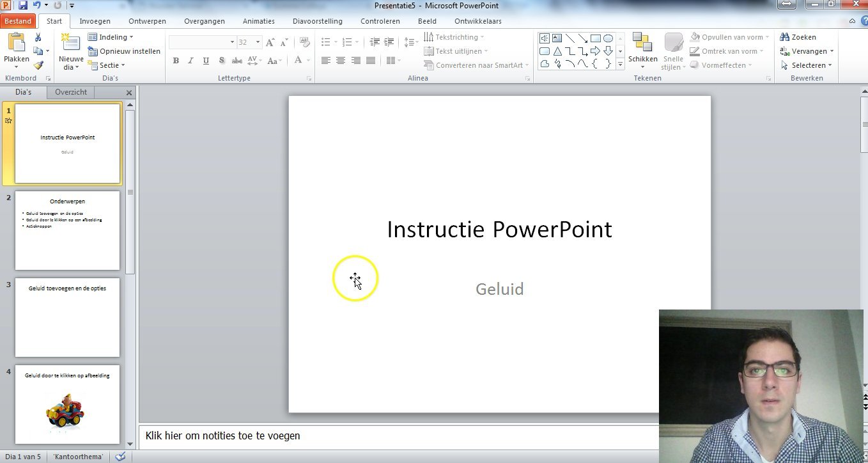The image size is (868, 463).
Task: Select slide 3 thumbnail in the panel
Action: tap(67, 317)
